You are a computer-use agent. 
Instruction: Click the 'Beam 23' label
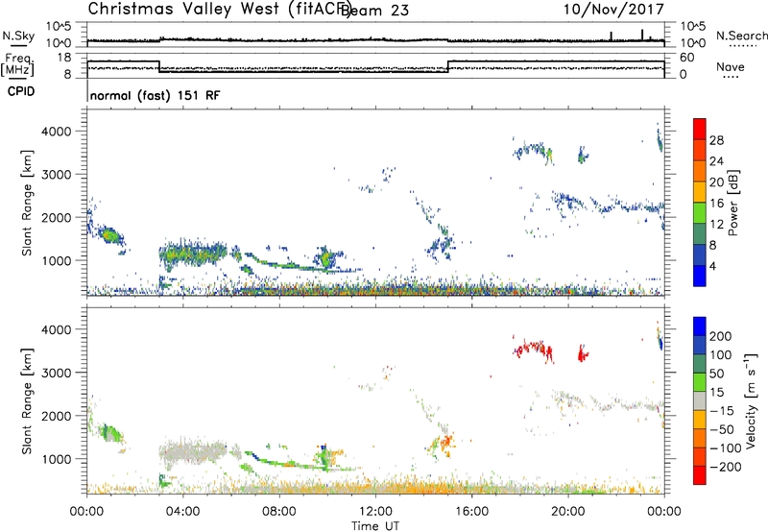374,11
